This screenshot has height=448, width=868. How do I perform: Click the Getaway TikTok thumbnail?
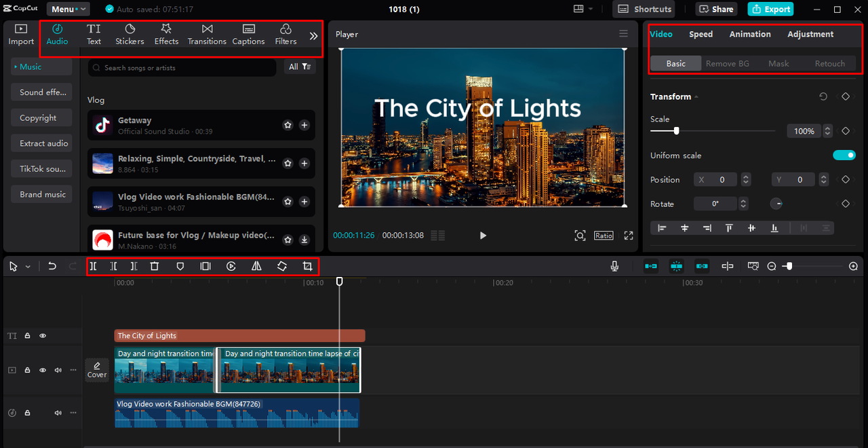pos(102,126)
